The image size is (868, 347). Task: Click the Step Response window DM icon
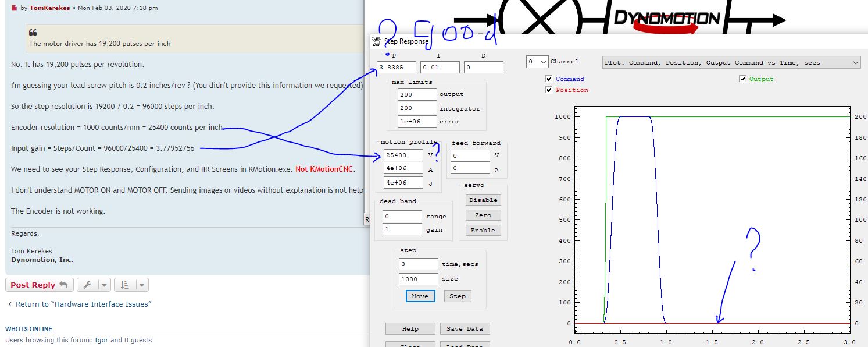[376, 41]
